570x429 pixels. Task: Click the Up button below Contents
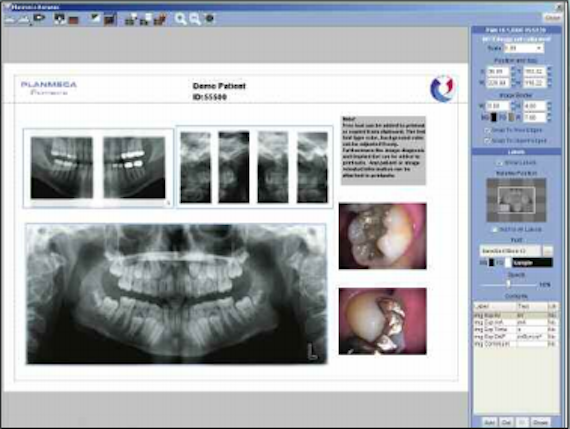(x=522, y=422)
